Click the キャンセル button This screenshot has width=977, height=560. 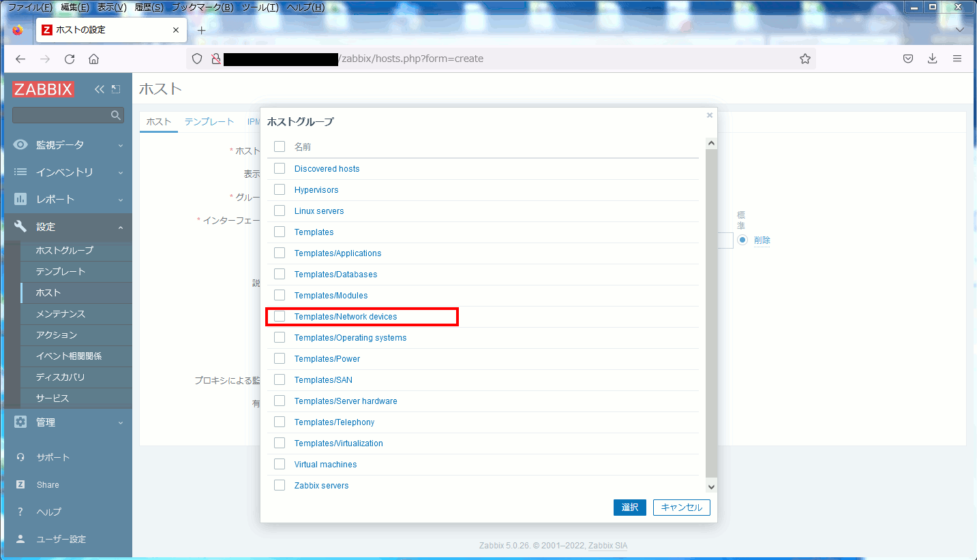pyautogui.click(x=682, y=507)
